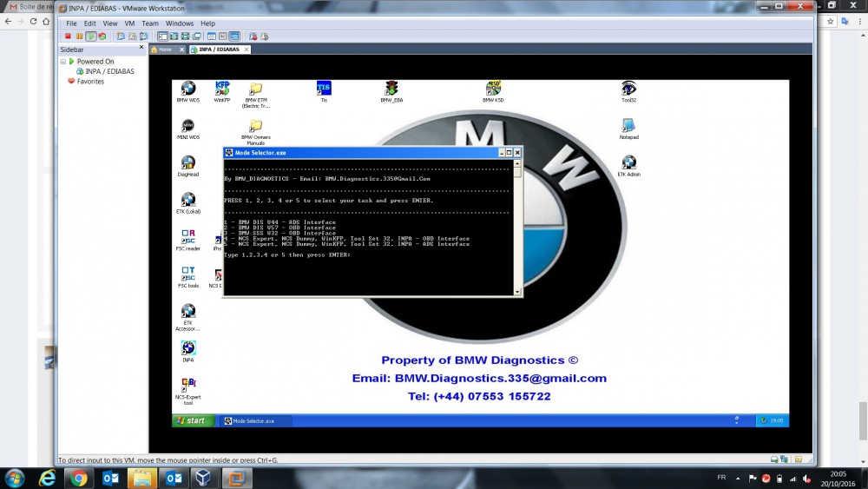Reset the virtual machine with the restart icon
868x489 pixels.
click(102, 36)
